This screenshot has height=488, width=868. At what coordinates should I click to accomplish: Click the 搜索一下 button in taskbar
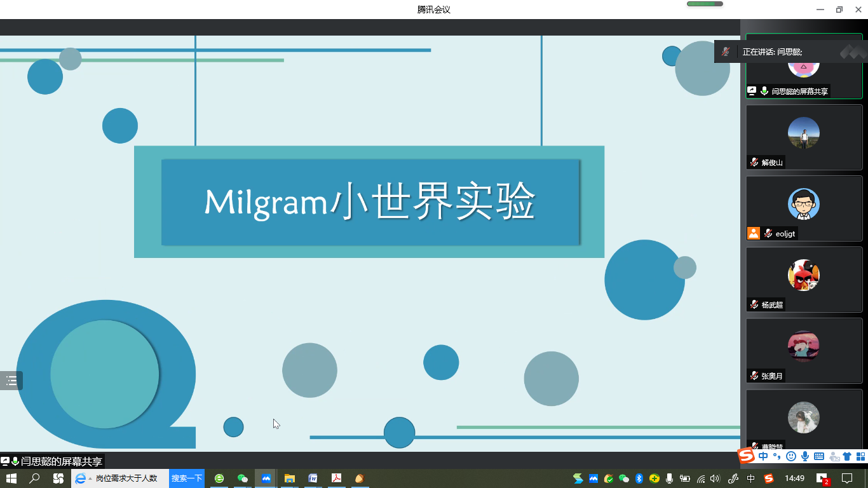(x=187, y=478)
